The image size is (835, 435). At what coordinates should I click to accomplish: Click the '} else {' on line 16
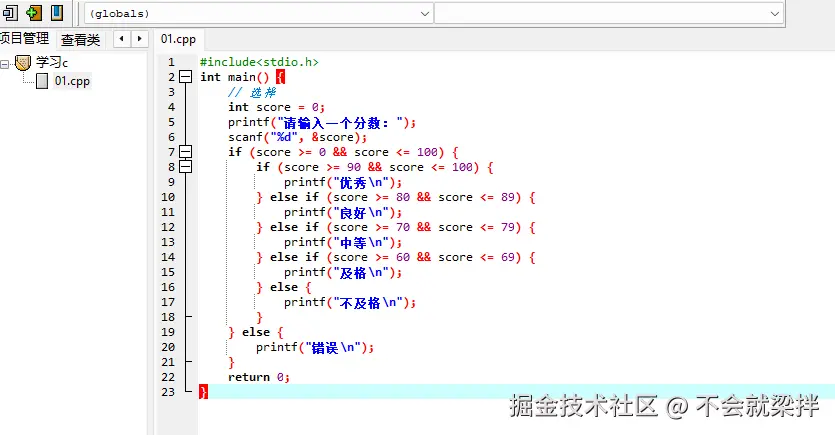point(284,288)
